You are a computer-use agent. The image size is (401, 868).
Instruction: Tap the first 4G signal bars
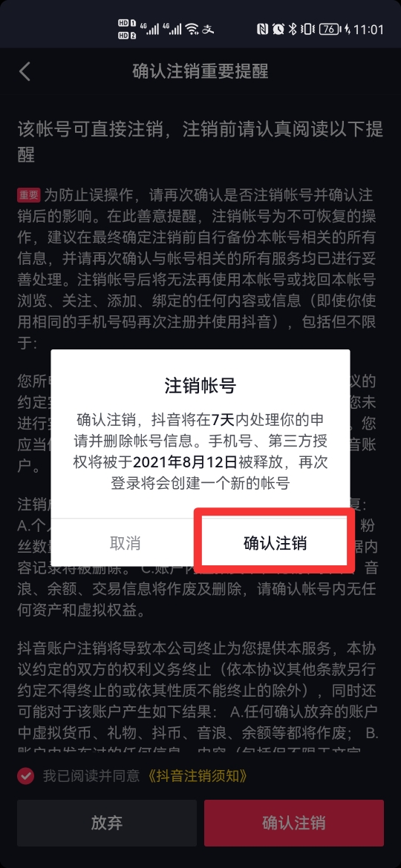click(x=149, y=29)
